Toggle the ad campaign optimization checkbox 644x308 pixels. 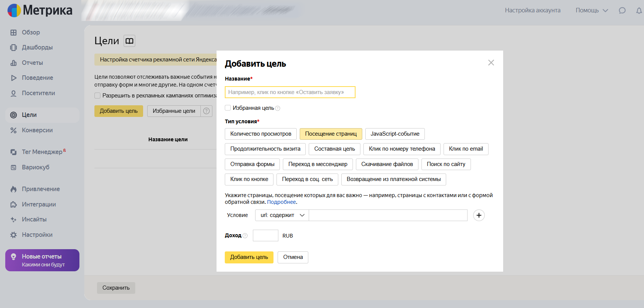pyautogui.click(x=97, y=96)
